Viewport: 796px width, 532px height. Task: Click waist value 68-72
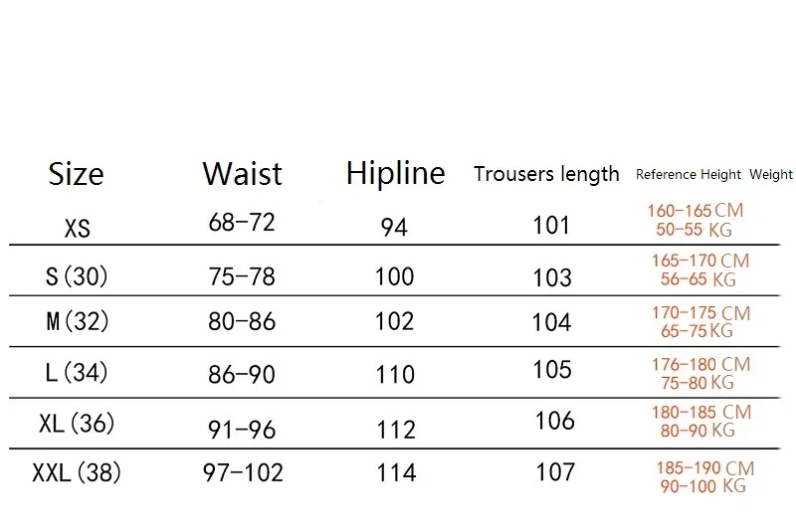(x=242, y=223)
